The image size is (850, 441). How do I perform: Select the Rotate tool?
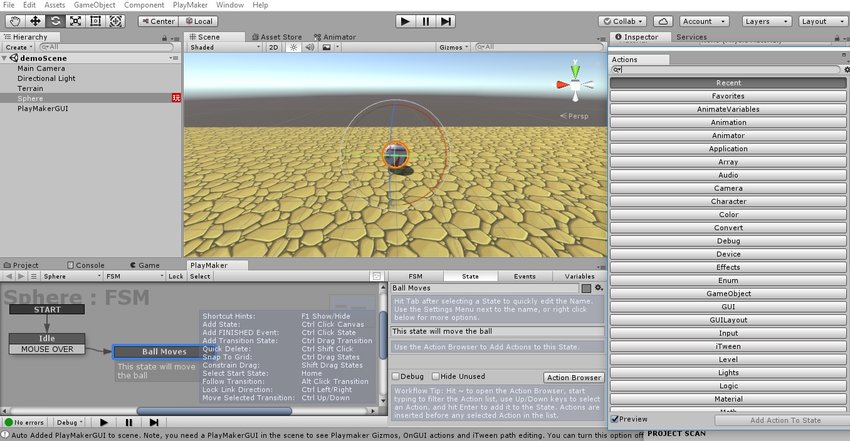pyautogui.click(x=55, y=21)
